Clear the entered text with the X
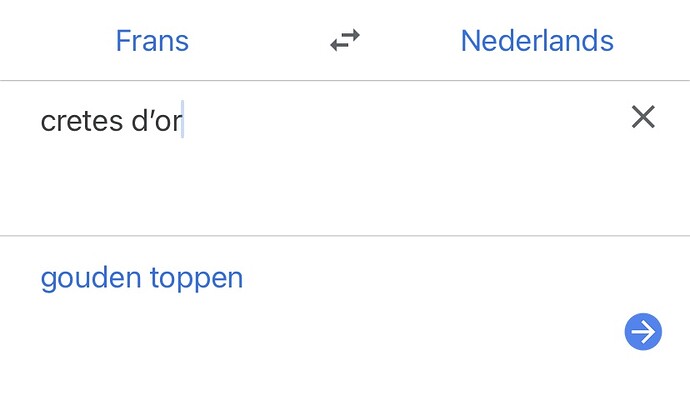690x410 pixels. 643,117
